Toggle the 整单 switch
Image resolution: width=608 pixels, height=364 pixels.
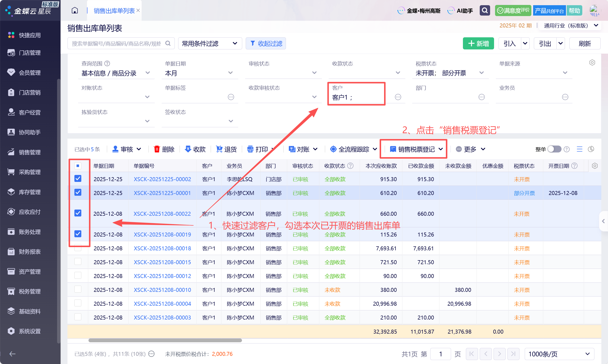tap(554, 149)
